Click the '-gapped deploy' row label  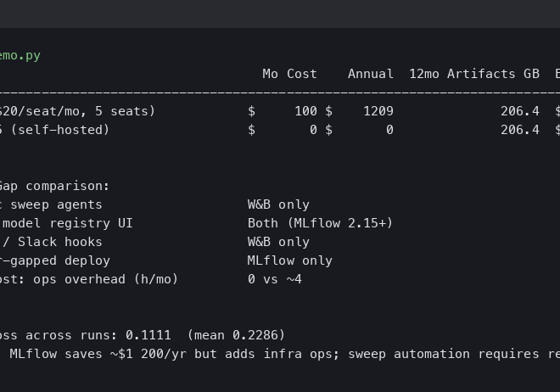pyautogui.click(x=55, y=260)
